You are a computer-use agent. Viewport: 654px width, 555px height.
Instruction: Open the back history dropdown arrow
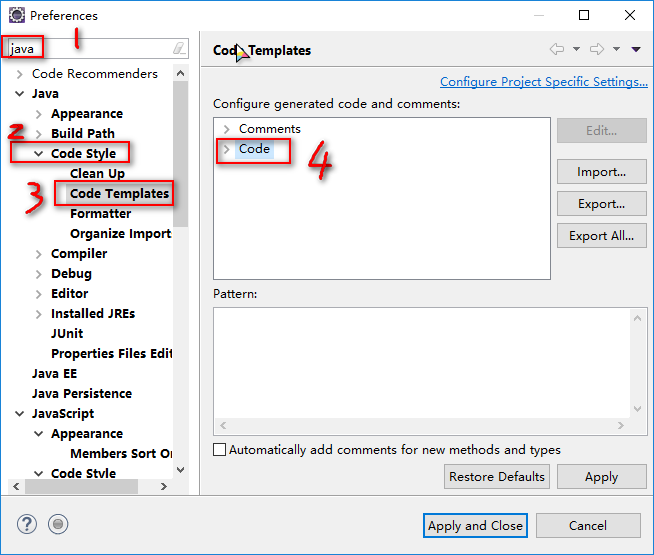(x=576, y=49)
